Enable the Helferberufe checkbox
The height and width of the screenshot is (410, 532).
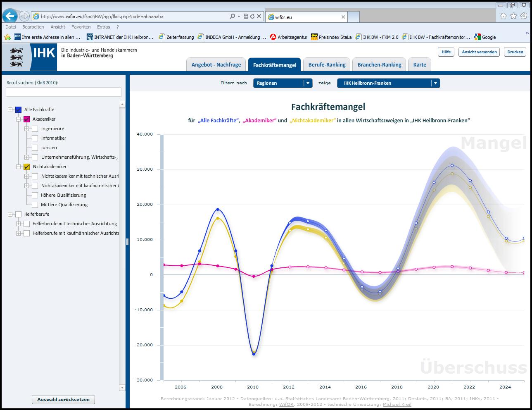[x=18, y=214]
